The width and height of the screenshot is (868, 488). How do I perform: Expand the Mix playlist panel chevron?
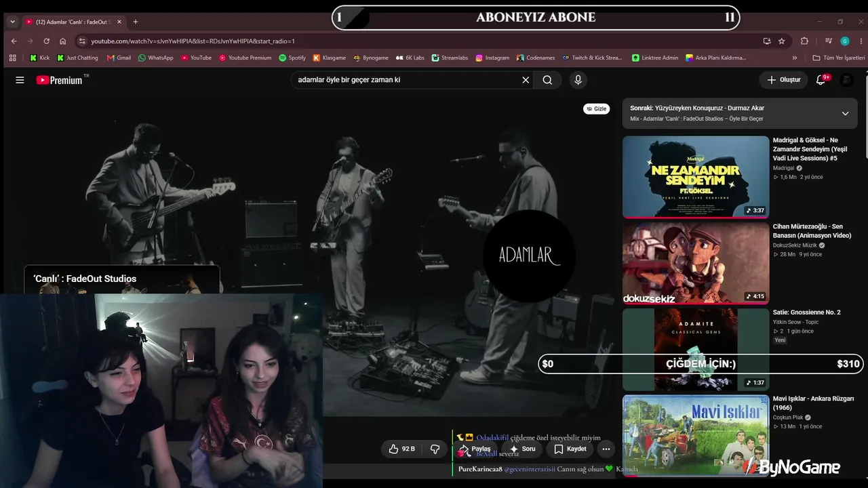coord(845,113)
